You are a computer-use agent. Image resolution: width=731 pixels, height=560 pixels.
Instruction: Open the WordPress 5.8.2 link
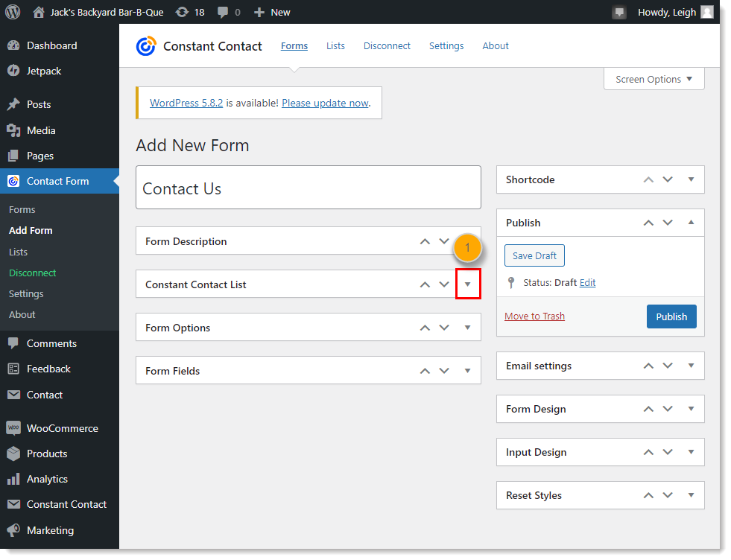click(186, 103)
